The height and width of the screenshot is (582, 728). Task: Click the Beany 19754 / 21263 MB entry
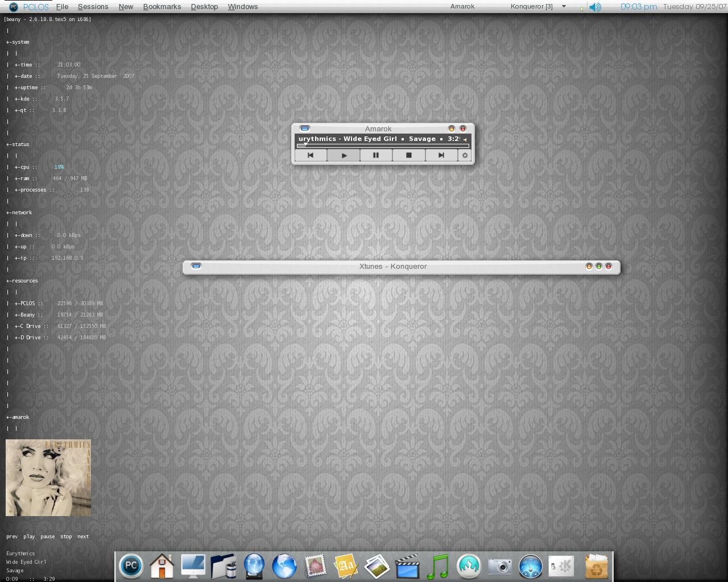(59, 315)
